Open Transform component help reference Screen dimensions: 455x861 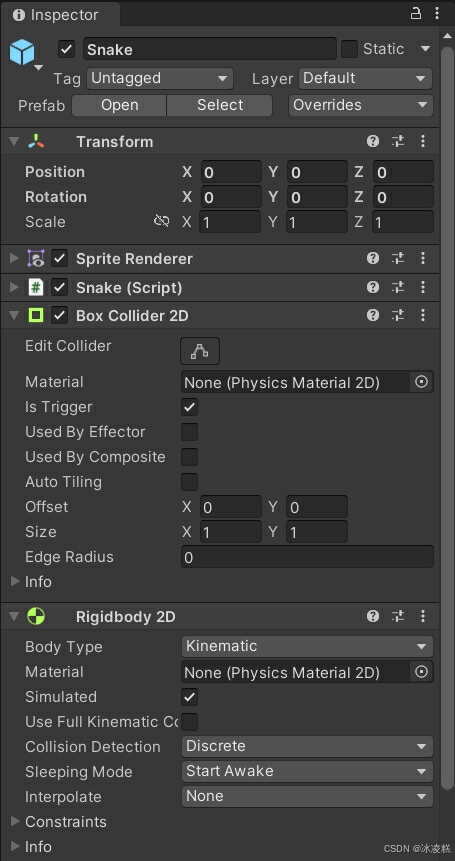tap(373, 142)
